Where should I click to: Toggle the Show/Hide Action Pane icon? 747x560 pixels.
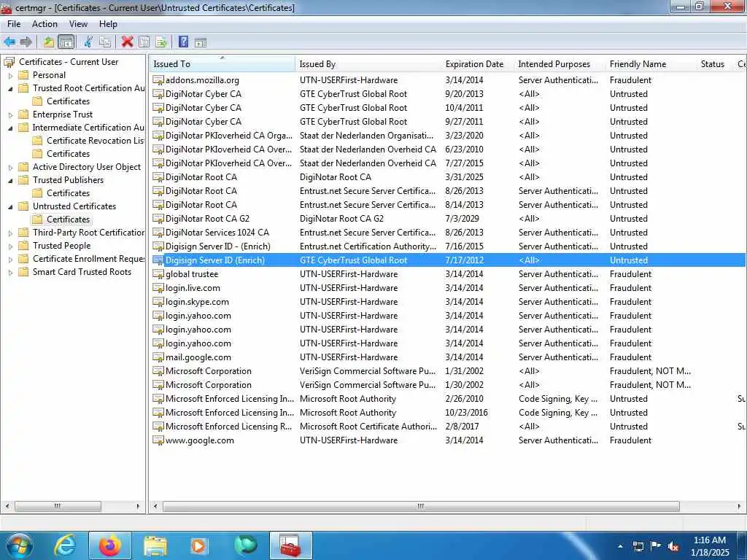[201, 42]
